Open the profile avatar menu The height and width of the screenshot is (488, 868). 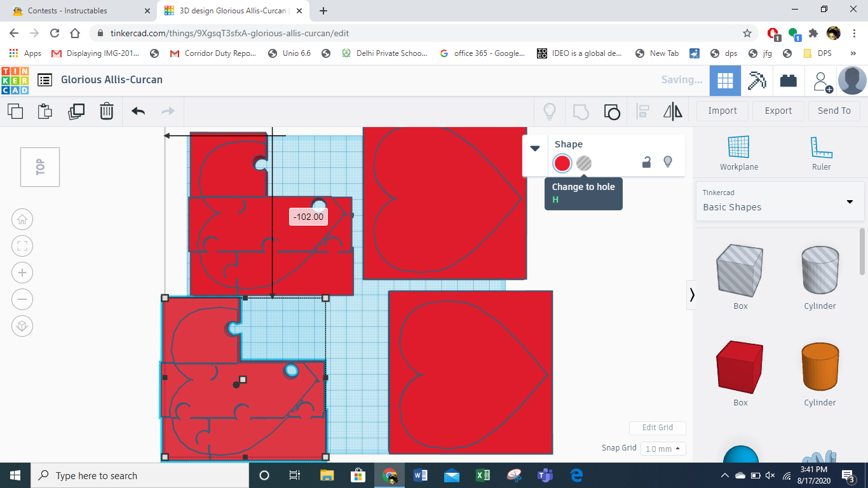(x=852, y=81)
